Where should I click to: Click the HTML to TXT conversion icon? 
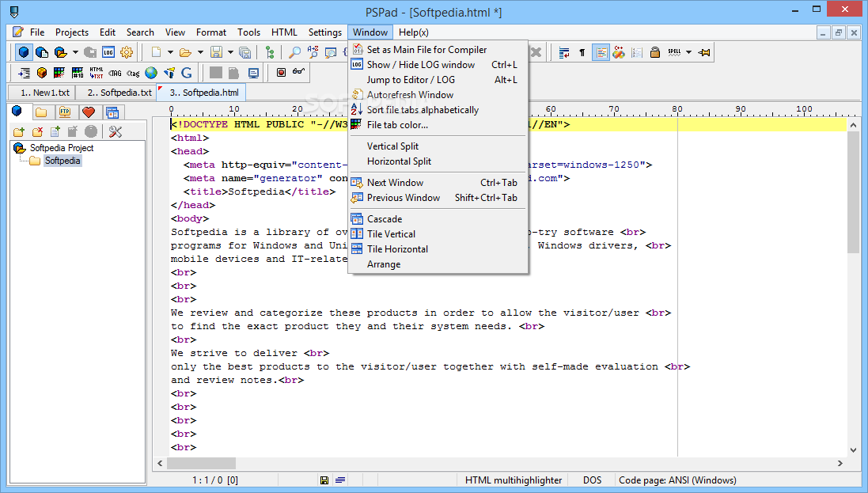[97, 73]
